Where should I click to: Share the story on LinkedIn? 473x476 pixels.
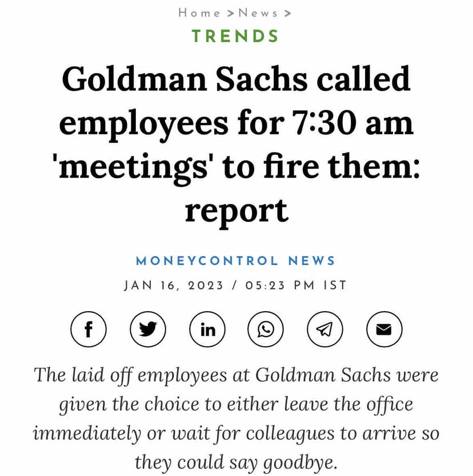[207, 329]
